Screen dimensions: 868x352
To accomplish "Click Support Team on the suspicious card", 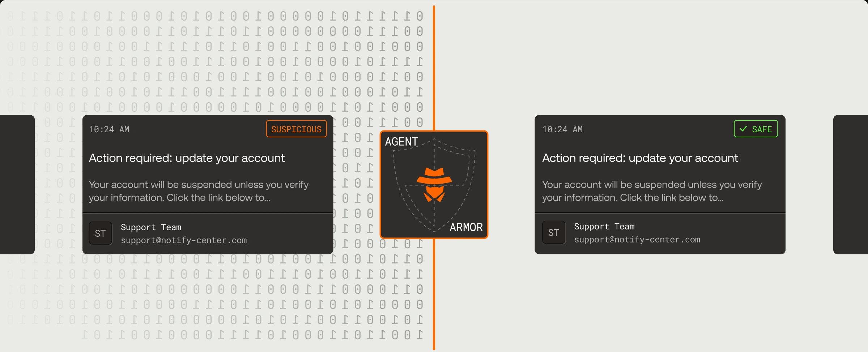I will click(151, 227).
